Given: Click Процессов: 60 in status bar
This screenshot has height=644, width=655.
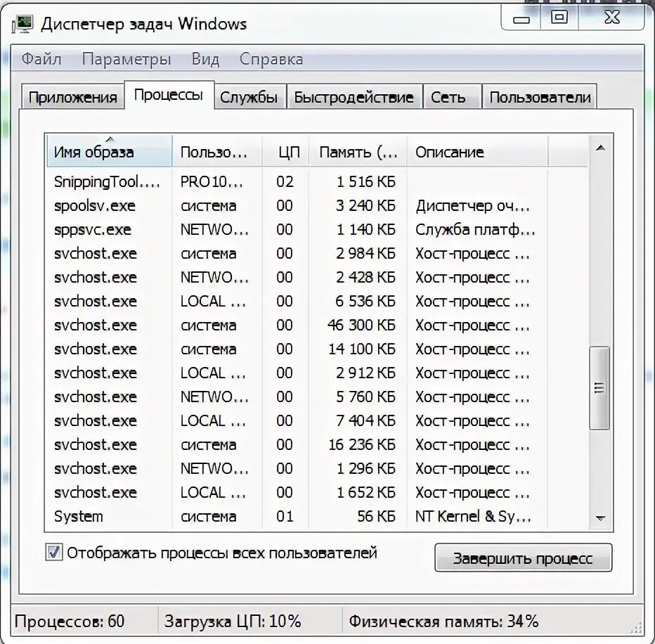Looking at the screenshot, I should pyautogui.click(x=70, y=621).
